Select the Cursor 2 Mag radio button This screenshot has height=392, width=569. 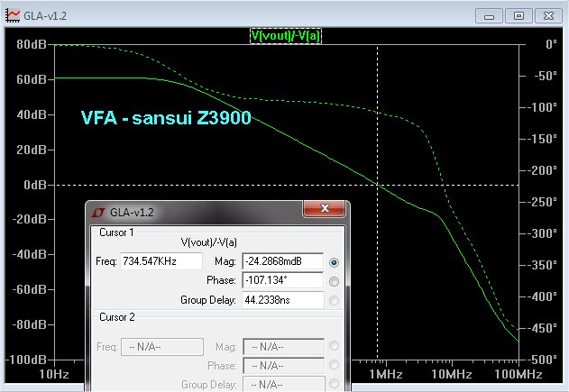pos(334,346)
